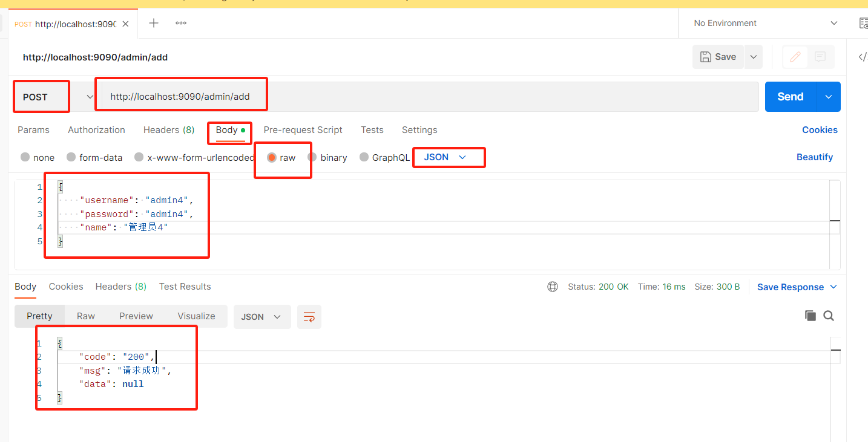Image resolution: width=868 pixels, height=442 pixels.
Task: Open the Test Results tab
Action: [185, 287]
